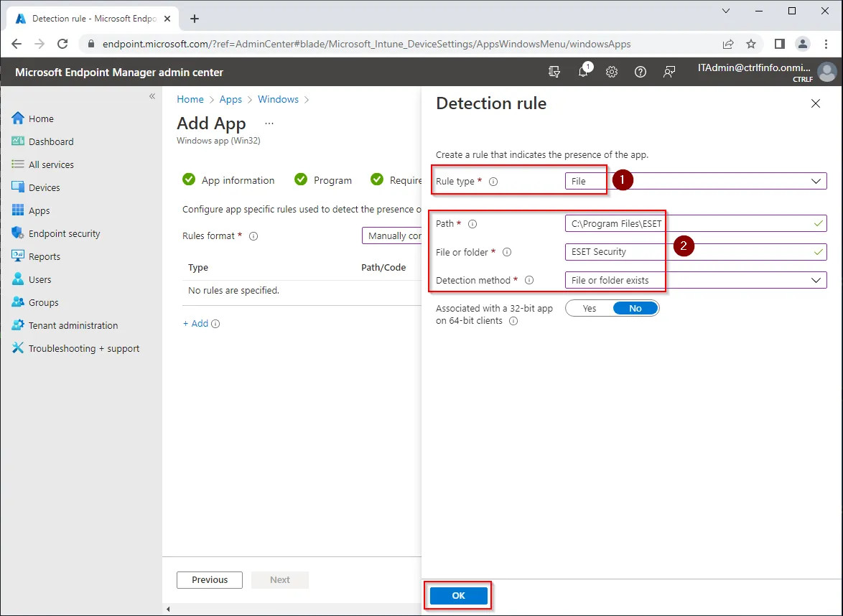
Task: Click the 'No rules are specified.' row
Action: pyautogui.click(x=302, y=291)
